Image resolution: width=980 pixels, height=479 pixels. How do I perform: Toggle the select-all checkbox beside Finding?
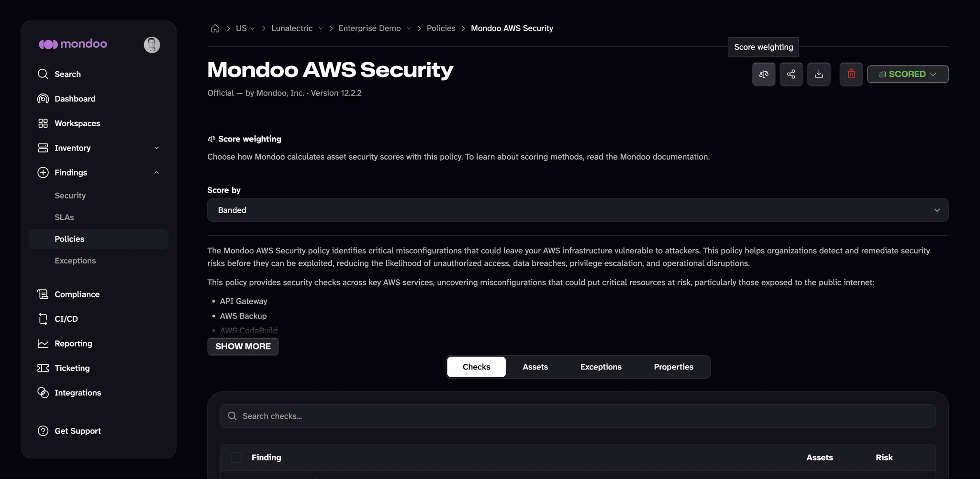coord(236,457)
